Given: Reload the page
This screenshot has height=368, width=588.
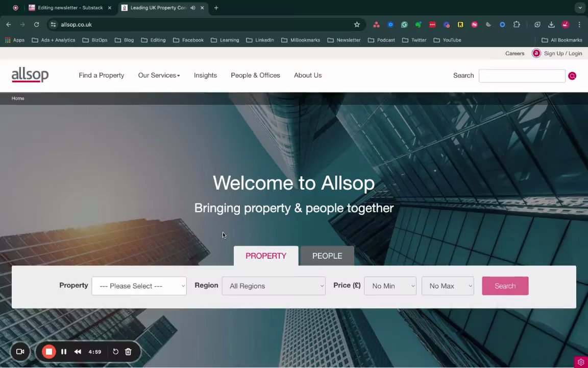Looking at the screenshot, I should pyautogui.click(x=36, y=25).
